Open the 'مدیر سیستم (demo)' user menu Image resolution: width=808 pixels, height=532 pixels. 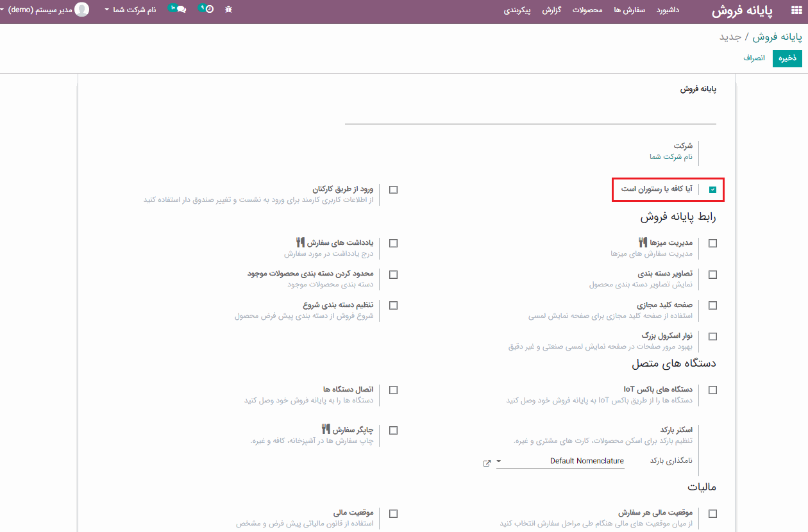(40, 10)
